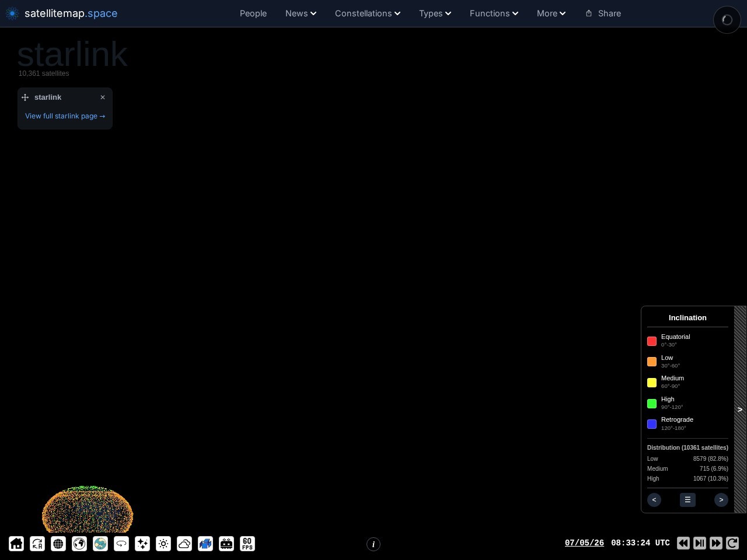
Task: Click the 'Distribution (10361 satellites)' heading
Action: point(687,447)
